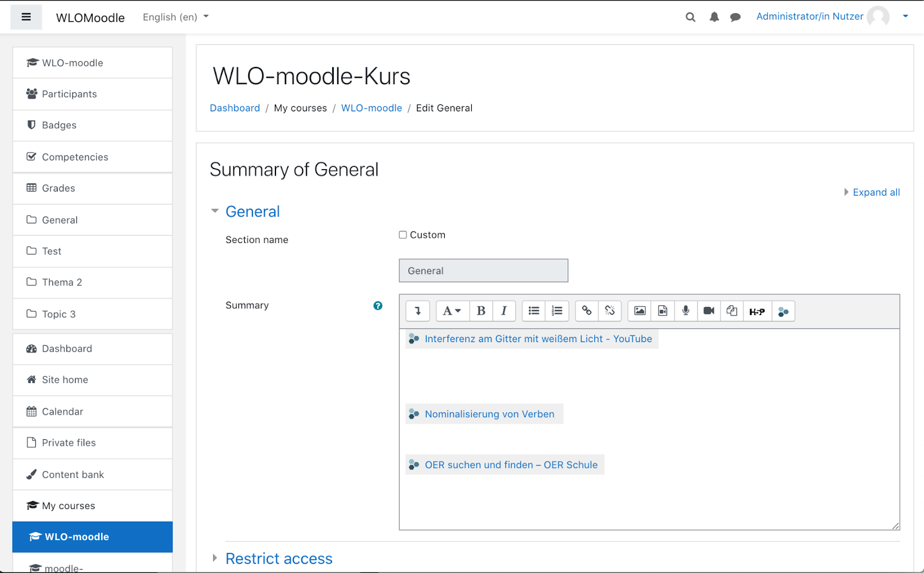The height and width of the screenshot is (573, 924).
Task: Toggle the hamburger side menu button
Action: point(26,17)
